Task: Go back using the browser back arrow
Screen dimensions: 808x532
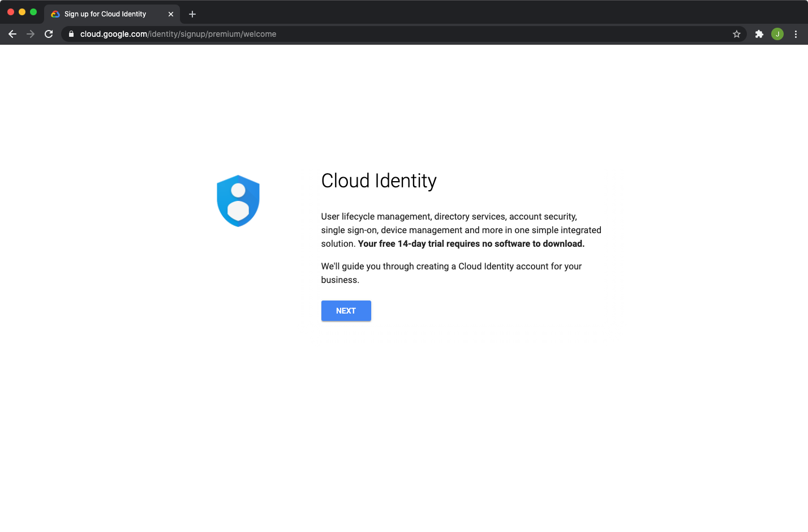Action: (x=12, y=34)
